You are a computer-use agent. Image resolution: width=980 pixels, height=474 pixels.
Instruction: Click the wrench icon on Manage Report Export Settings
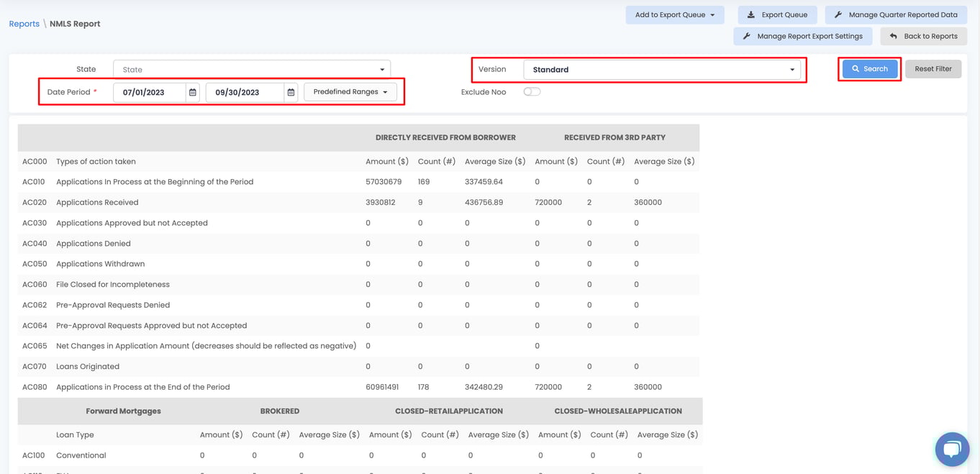tap(746, 35)
